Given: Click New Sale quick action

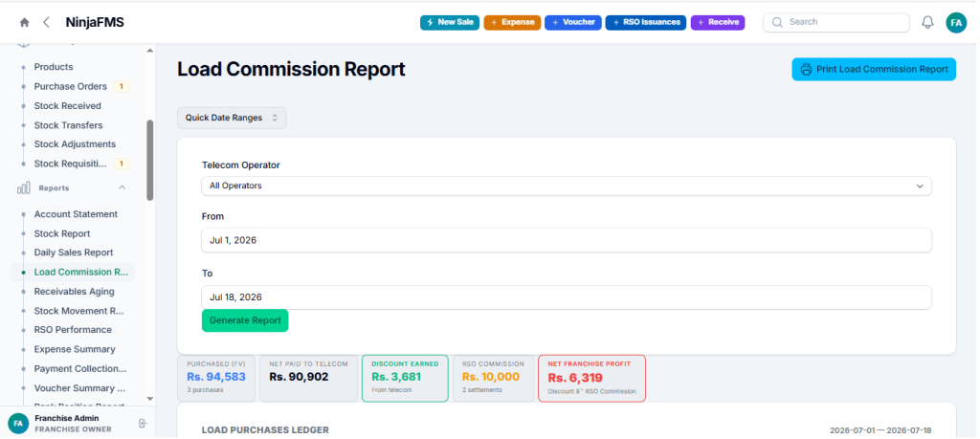Looking at the screenshot, I should pyautogui.click(x=450, y=23).
